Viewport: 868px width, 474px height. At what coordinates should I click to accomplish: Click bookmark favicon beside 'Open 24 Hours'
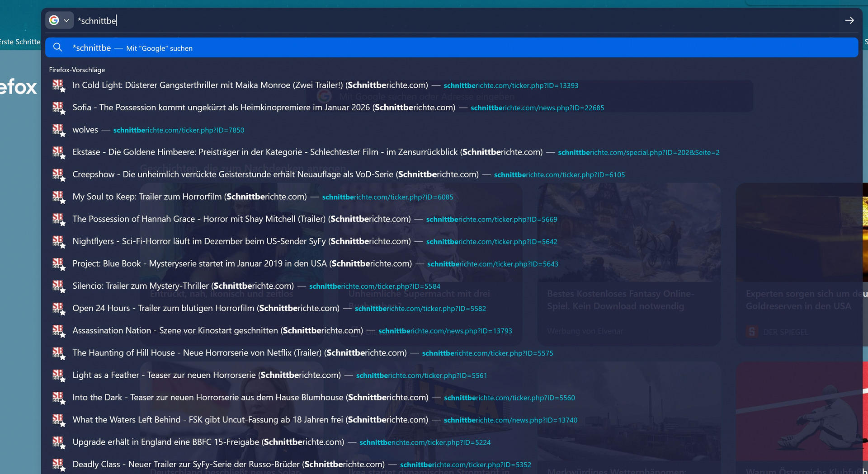pyautogui.click(x=59, y=308)
